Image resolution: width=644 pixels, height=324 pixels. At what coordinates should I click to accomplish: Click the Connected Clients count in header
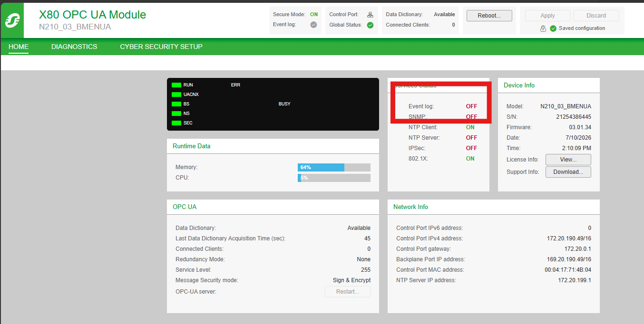coord(453,25)
